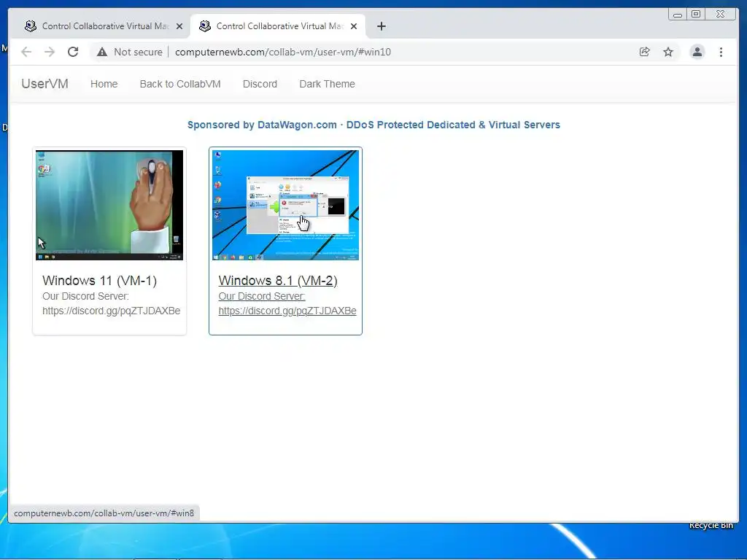Viewport: 747px width, 560px height.
Task: Go back with the browser back arrow
Action: click(x=26, y=52)
